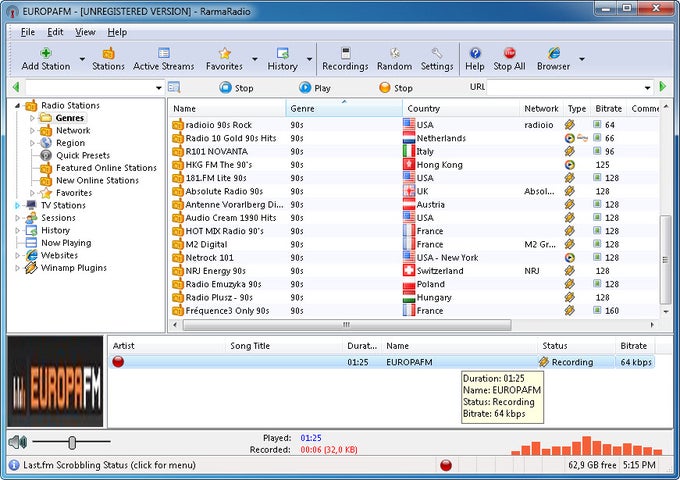Select the M2 Digital station row
Viewport: 680px width, 480px height.
414,245
